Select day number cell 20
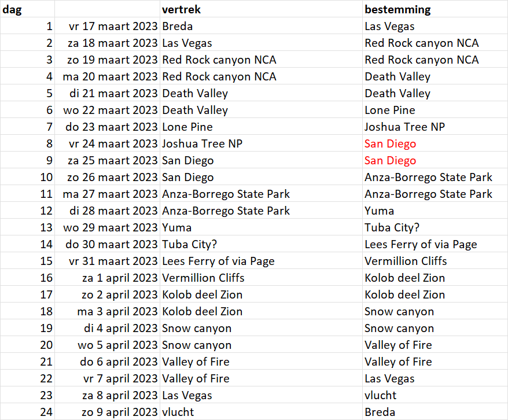This screenshot has width=508, height=420. tap(46, 345)
